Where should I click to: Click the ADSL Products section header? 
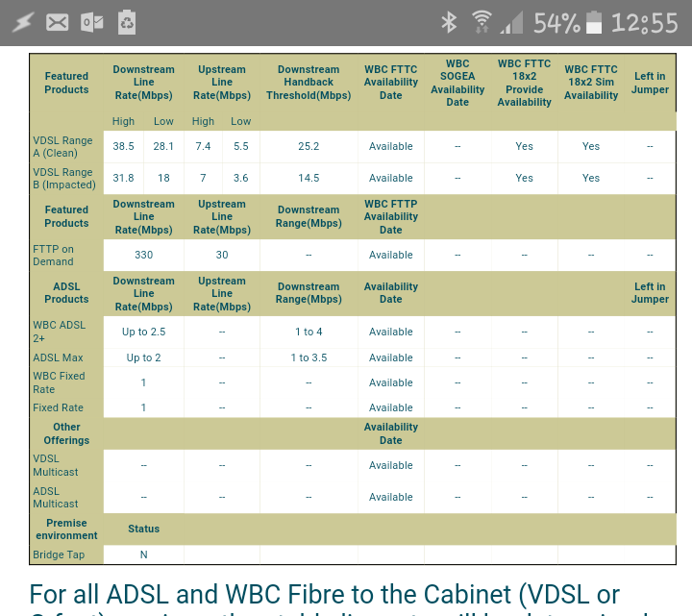[66, 292]
